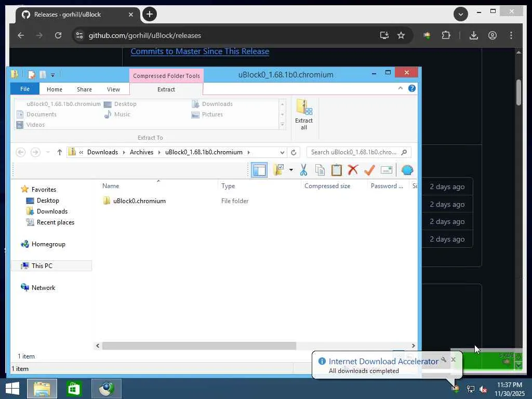The height and width of the screenshot is (399, 532).
Task: Open Explorer help question mark icon
Action: tap(412, 88)
